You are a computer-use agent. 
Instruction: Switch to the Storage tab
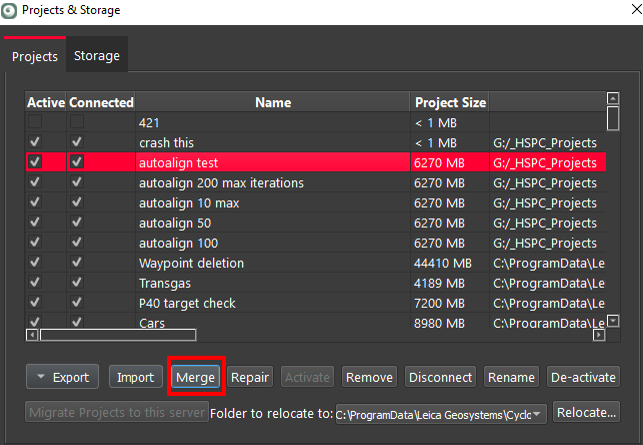98,56
